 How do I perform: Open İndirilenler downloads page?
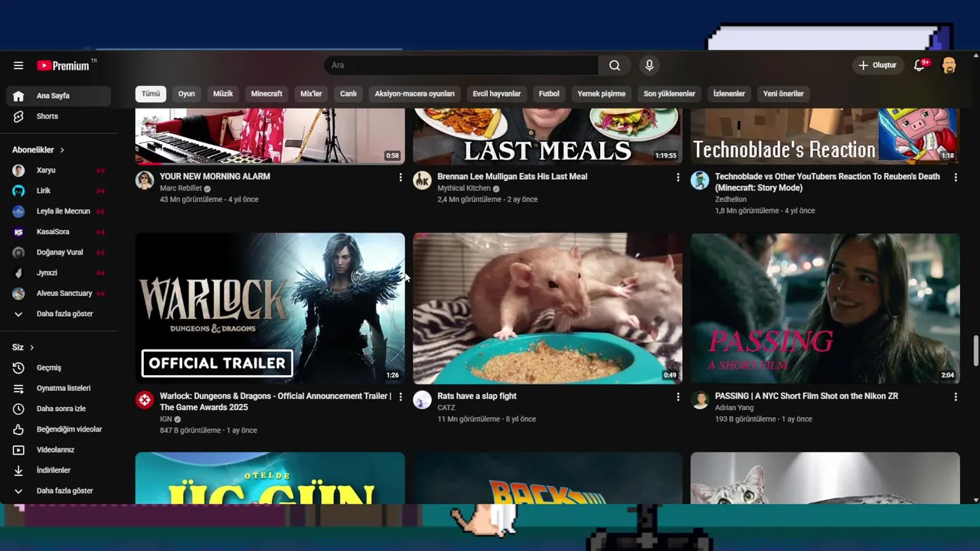[x=59, y=471]
